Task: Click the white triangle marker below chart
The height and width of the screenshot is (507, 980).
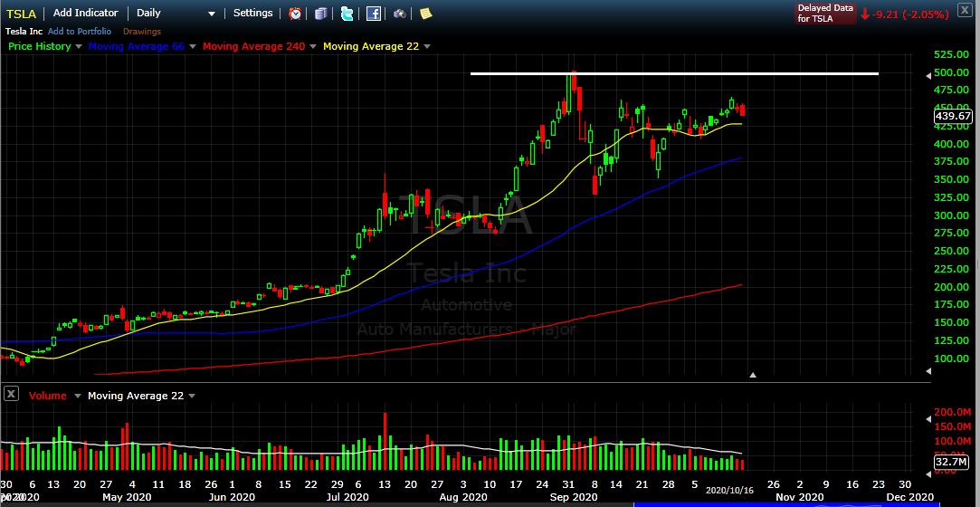Action: [x=753, y=375]
